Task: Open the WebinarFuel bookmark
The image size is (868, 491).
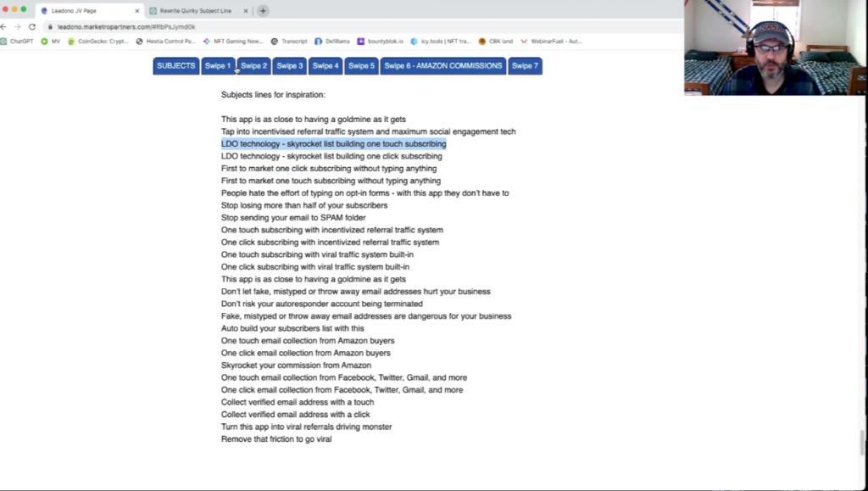Action: coord(551,41)
